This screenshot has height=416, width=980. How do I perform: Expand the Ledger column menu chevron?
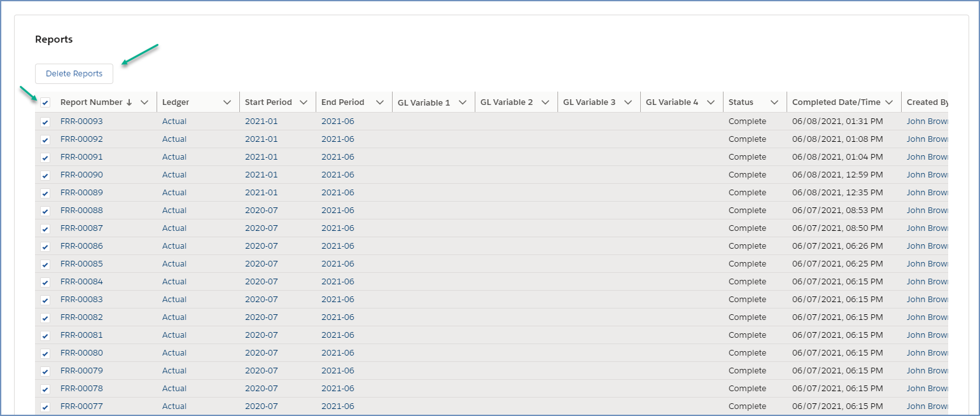click(x=227, y=102)
